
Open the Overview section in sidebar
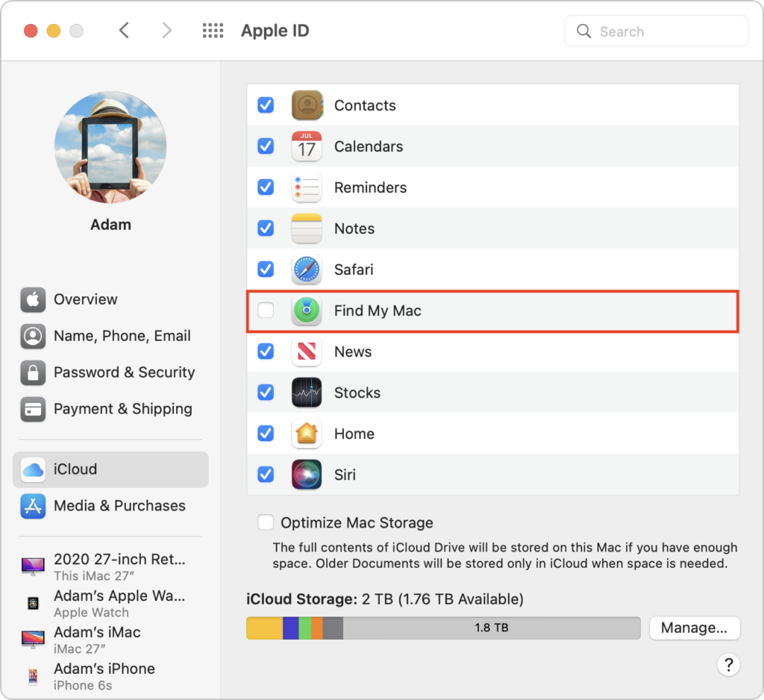click(85, 299)
